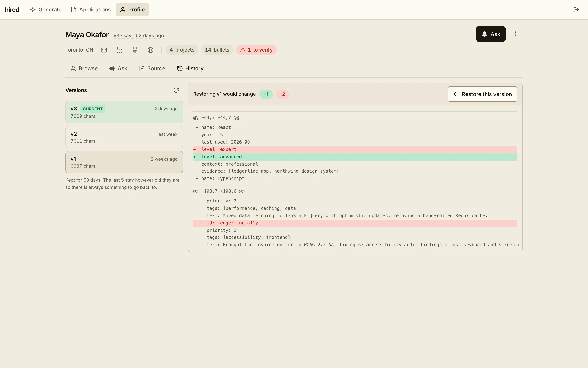
Task: Click the 'Toronto, ON' location text
Action: click(x=79, y=50)
